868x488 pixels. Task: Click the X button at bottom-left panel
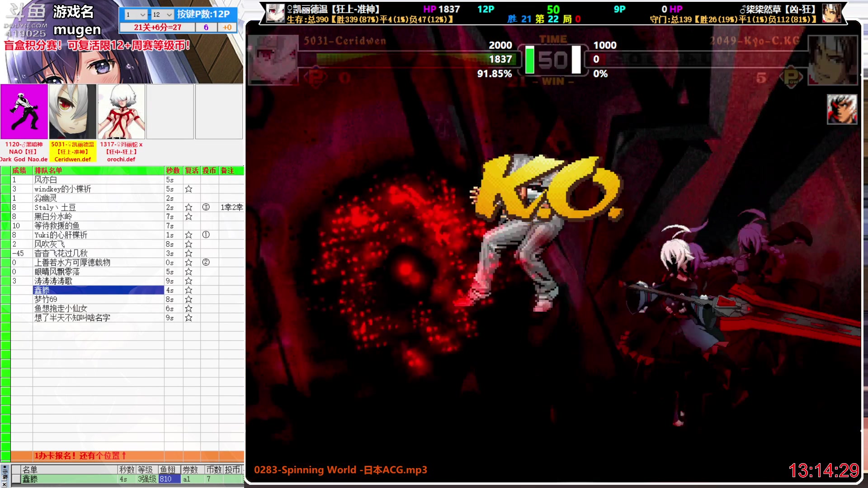pyautogui.click(x=5, y=483)
